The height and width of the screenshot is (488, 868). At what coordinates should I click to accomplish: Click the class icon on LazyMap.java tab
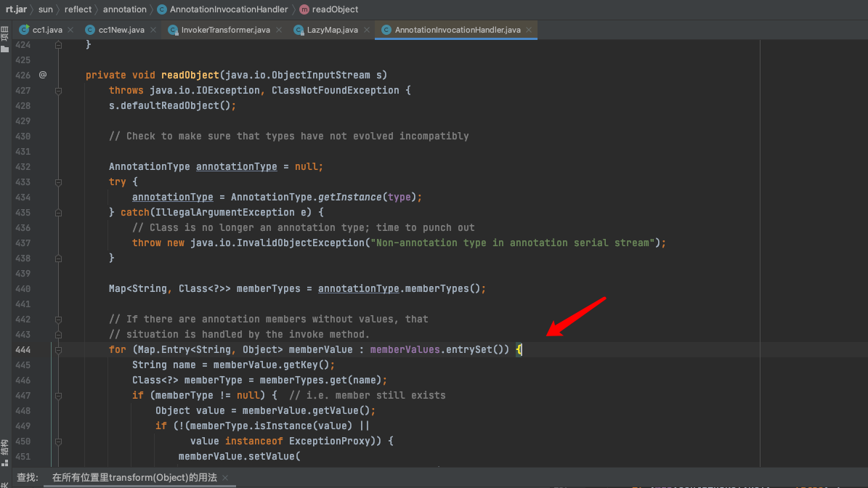click(x=299, y=30)
